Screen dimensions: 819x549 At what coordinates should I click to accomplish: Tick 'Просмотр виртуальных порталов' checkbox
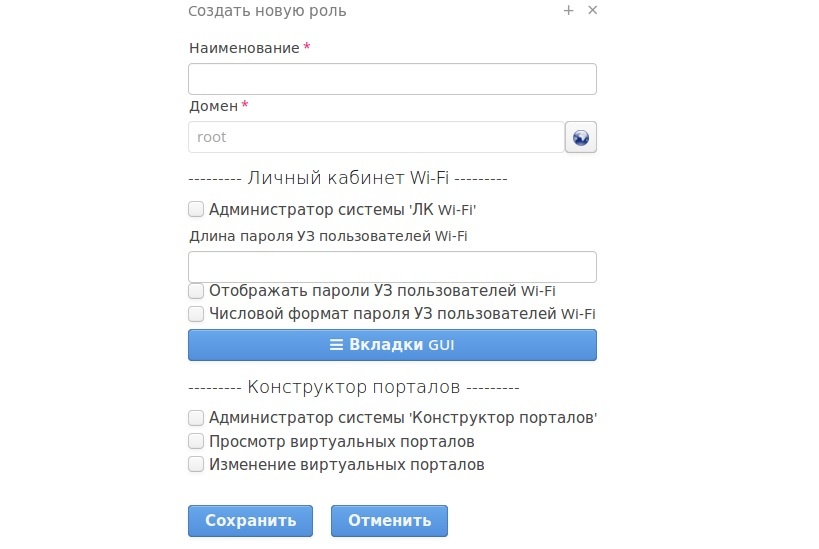point(196,441)
